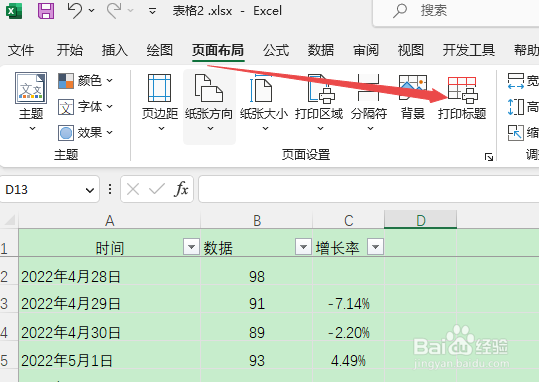Click the 背景 background button
Image resolution: width=539 pixels, height=382 pixels.
(x=413, y=98)
